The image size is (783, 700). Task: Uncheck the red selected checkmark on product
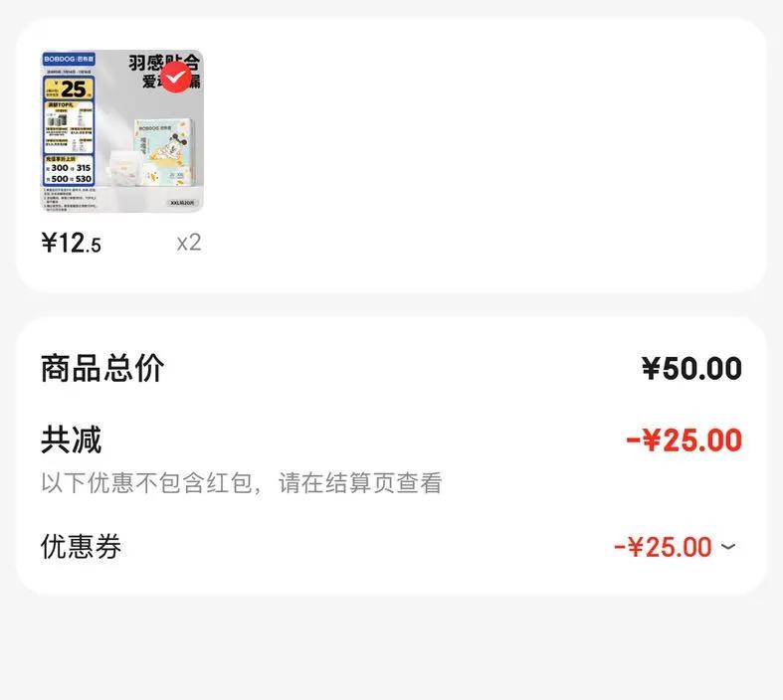point(176,78)
